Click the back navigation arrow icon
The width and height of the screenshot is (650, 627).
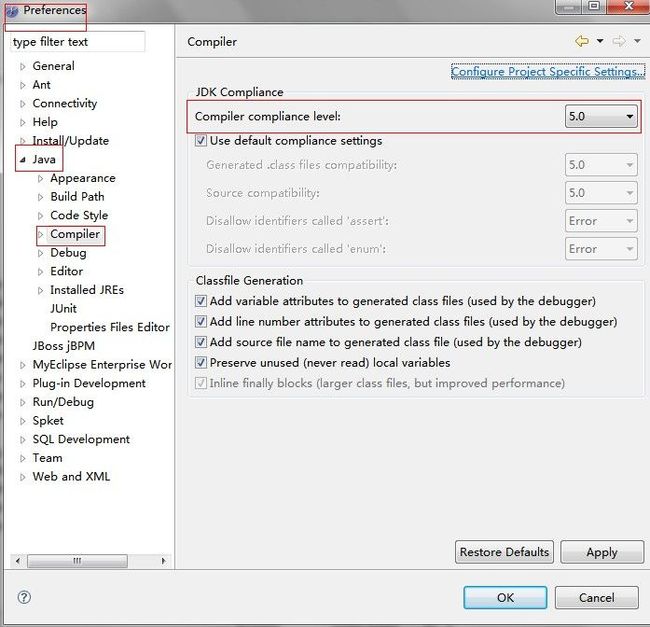582,41
